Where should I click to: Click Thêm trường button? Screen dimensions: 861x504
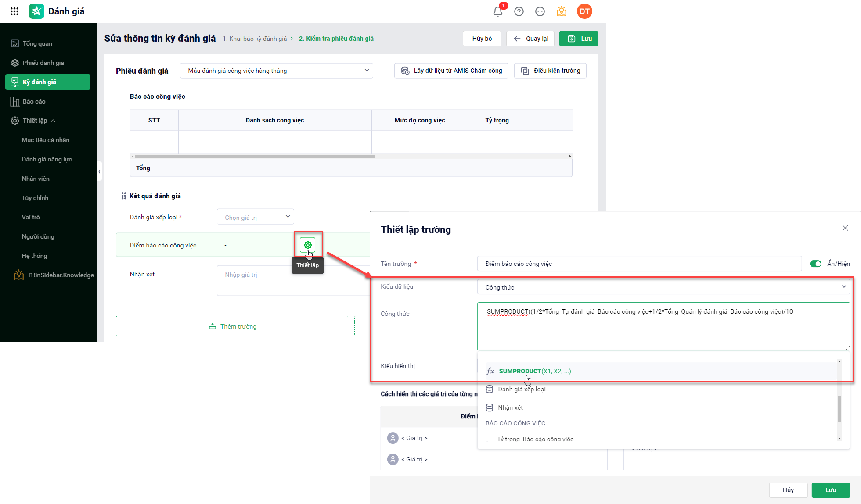pyautogui.click(x=232, y=326)
